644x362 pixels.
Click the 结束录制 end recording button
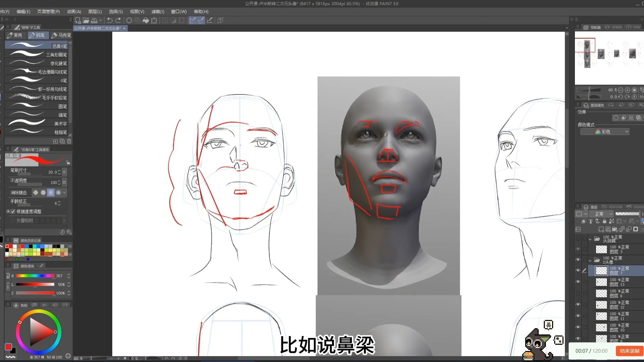click(630, 351)
